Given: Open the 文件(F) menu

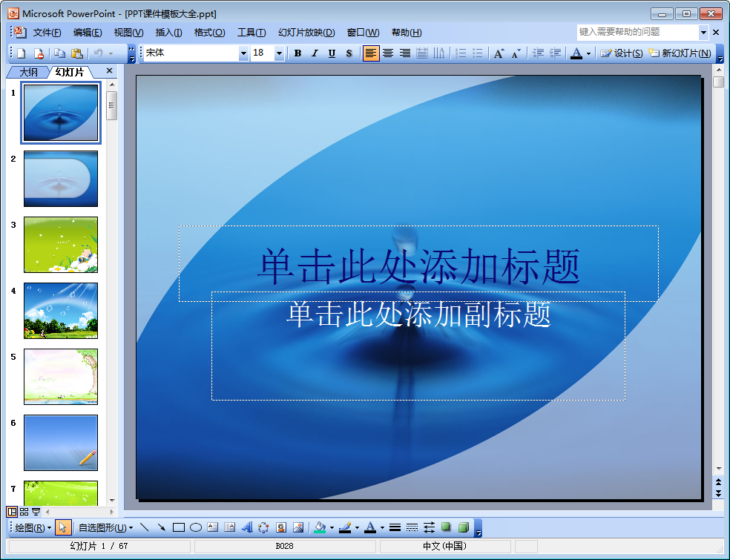Looking at the screenshot, I should (47, 33).
